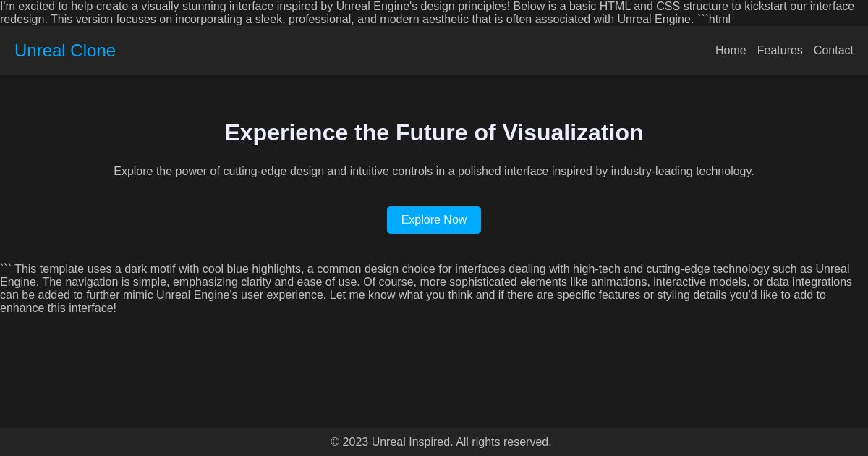The image size is (868, 456).
Task: Click the Explore Now call-to-action
Action: 434,220
